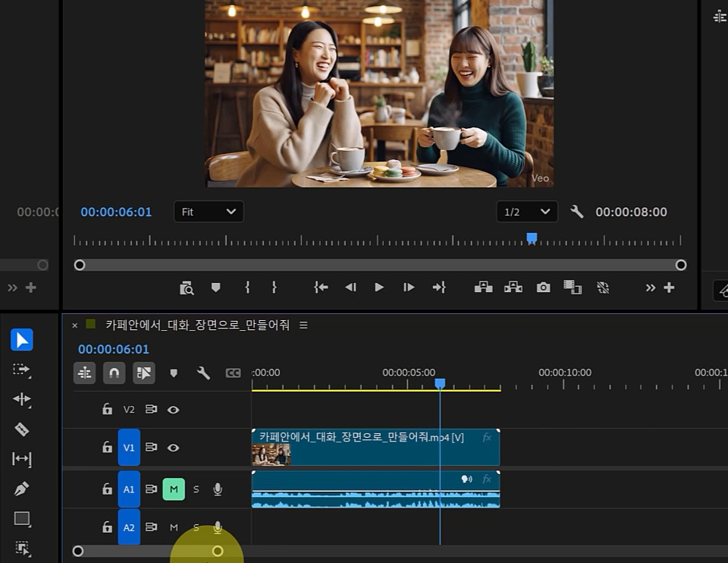This screenshot has width=728, height=563.
Task: Hide the V1 track output
Action: coord(173,448)
